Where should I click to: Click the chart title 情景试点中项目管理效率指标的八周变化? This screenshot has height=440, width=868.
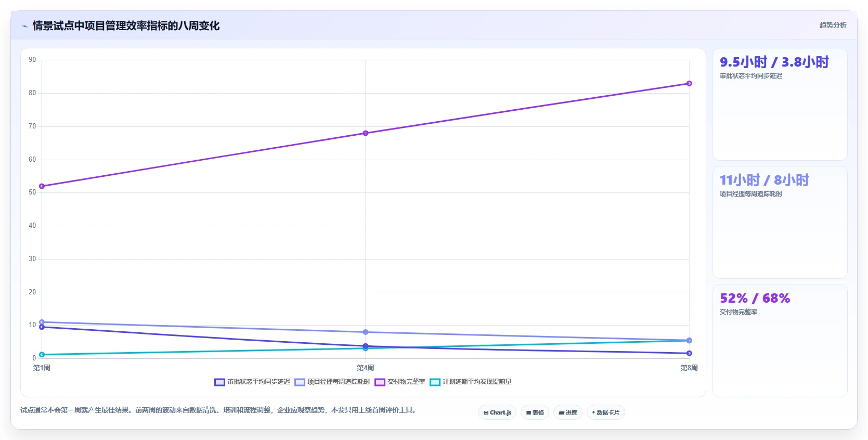(126, 26)
